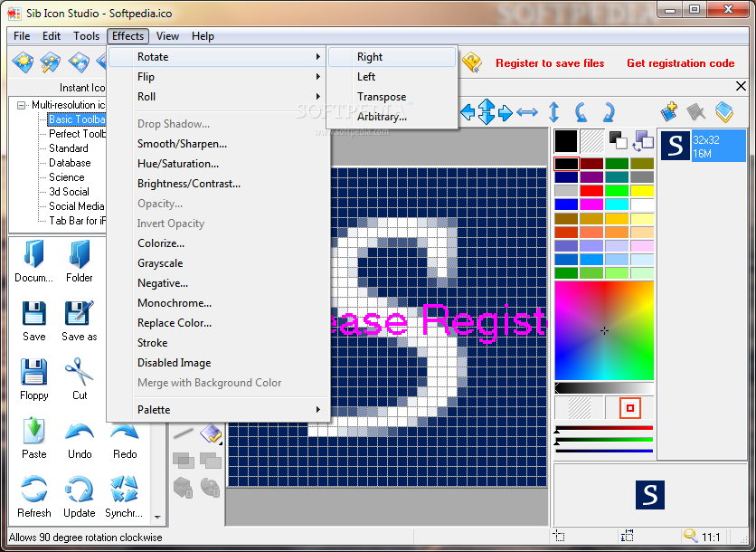Screen dimensions: 756x552
Task: Swap foreground and background colors
Action: tap(643, 141)
